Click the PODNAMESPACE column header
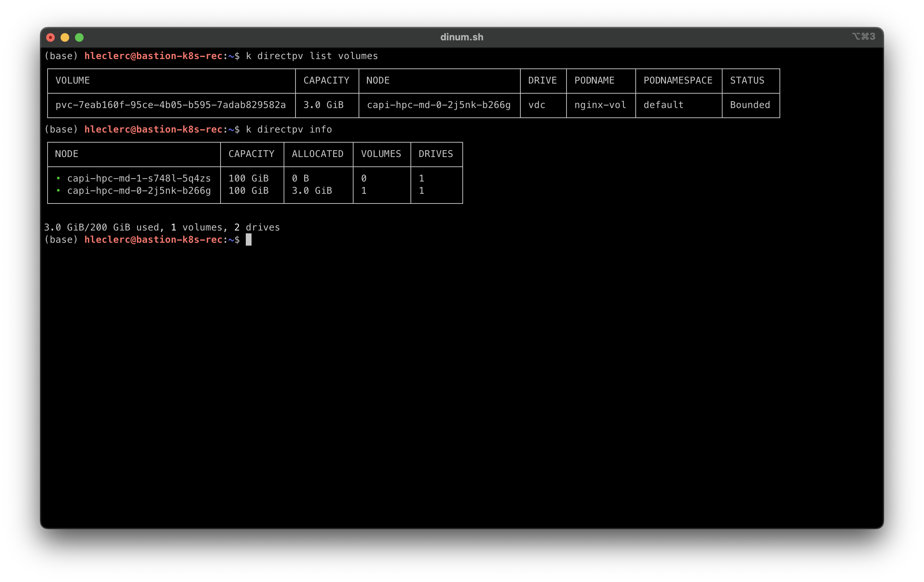The width and height of the screenshot is (924, 582). point(678,81)
